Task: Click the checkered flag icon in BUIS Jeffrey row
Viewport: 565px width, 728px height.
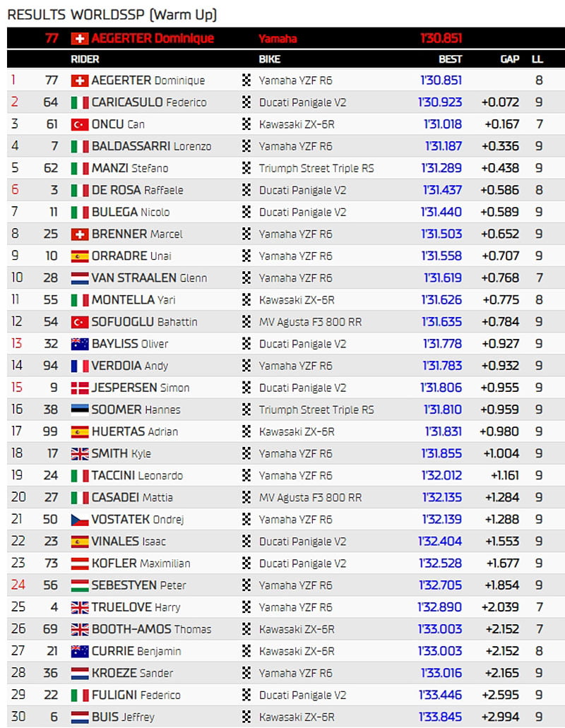Action: (x=246, y=717)
